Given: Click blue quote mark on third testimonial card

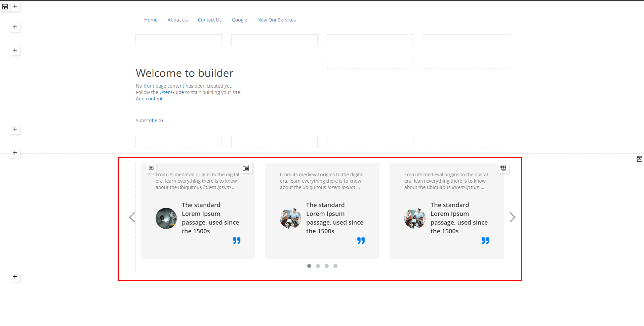Looking at the screenshot, I should (x=485, y=241).
